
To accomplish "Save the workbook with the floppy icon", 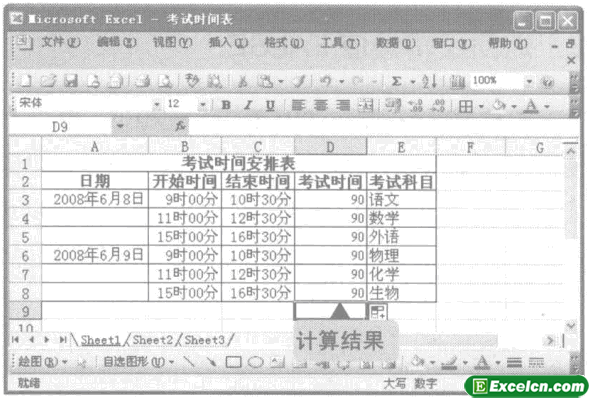I will (x=71, y=81).
